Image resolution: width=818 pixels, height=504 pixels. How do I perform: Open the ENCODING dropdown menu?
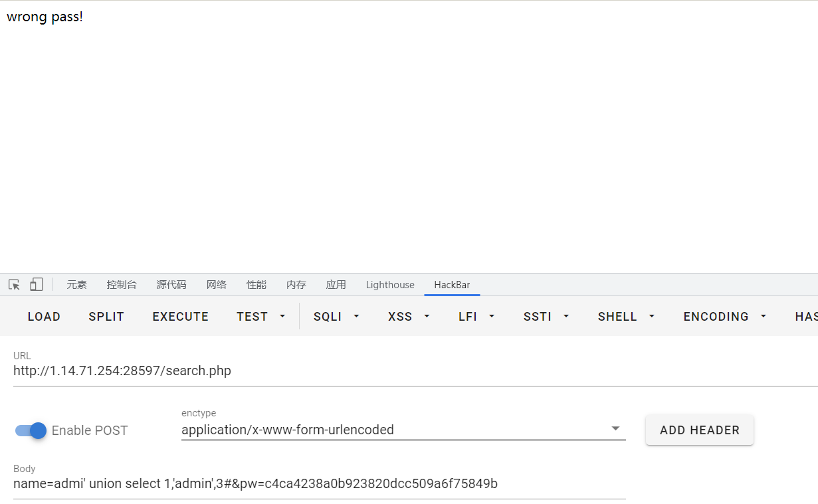pos(725,317)
